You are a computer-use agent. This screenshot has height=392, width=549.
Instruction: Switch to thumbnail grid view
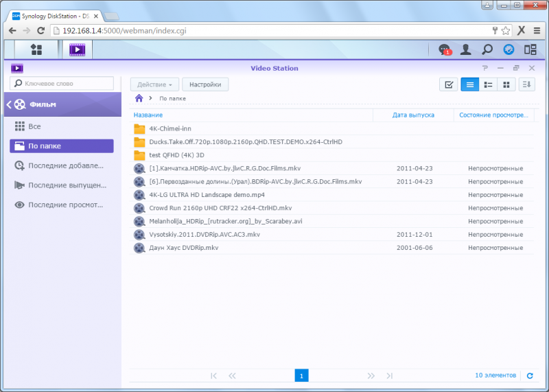click(506, 84)
